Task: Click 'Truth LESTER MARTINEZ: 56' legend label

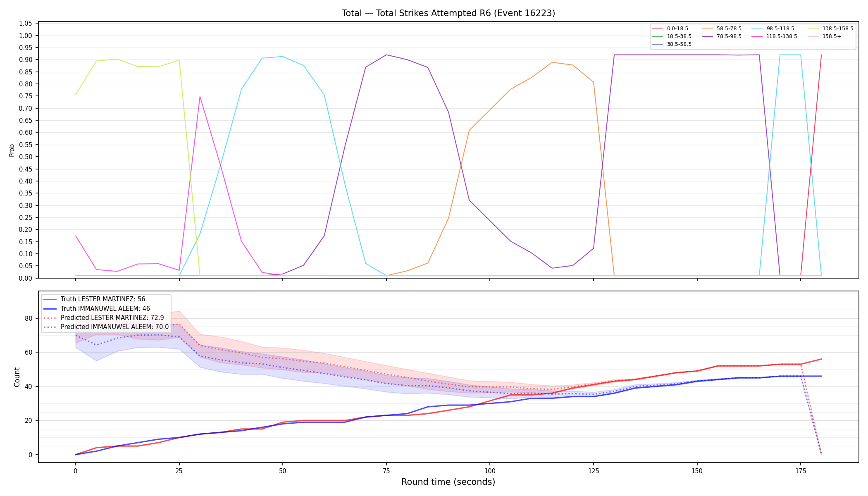Action: click(103, 299)
